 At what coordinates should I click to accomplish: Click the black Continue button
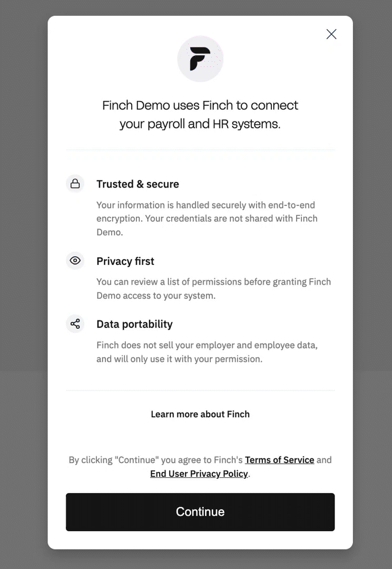click(x=200, y=512)
